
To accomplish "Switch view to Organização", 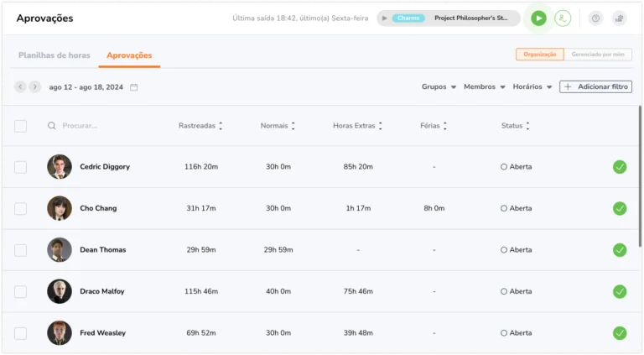I will coord(540,55).
